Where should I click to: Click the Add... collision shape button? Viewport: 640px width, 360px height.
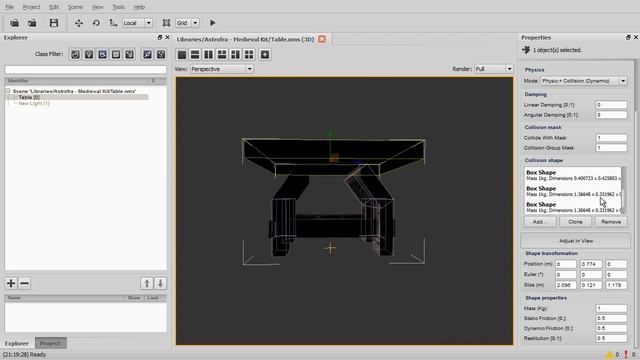tap(540, 222)
